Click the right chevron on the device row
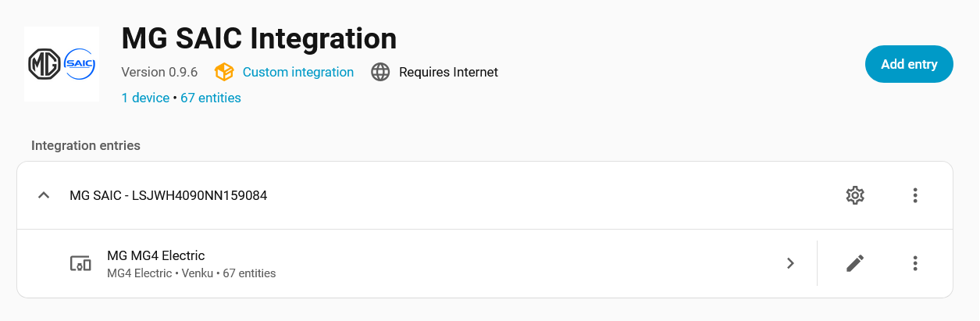980x321 pixels. point(790,264)
